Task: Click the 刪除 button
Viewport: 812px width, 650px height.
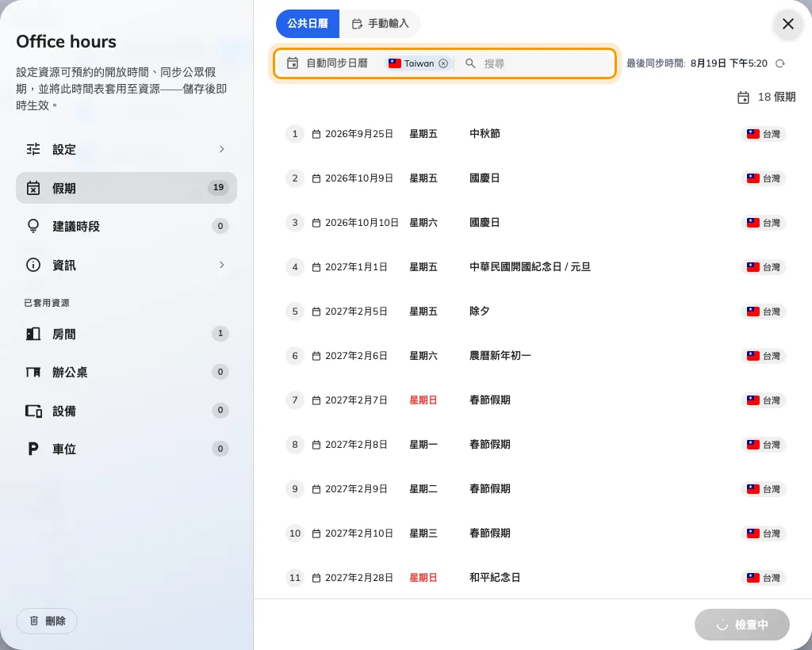Action: [x=47, y=621]
